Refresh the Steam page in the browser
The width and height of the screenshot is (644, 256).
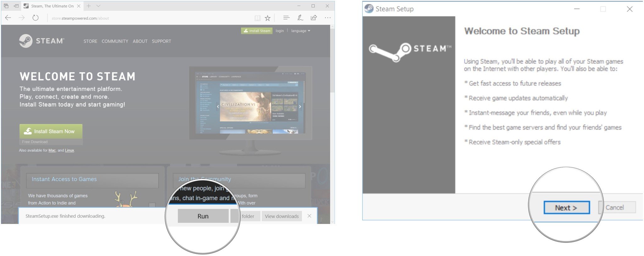[36, 18]
